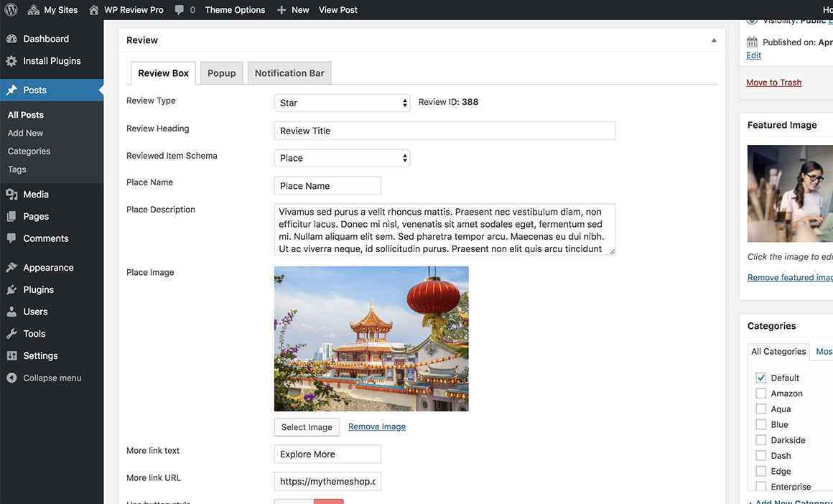833x504 pixels.
Task: Open Users person icon
Action: [x=11, y=312]
